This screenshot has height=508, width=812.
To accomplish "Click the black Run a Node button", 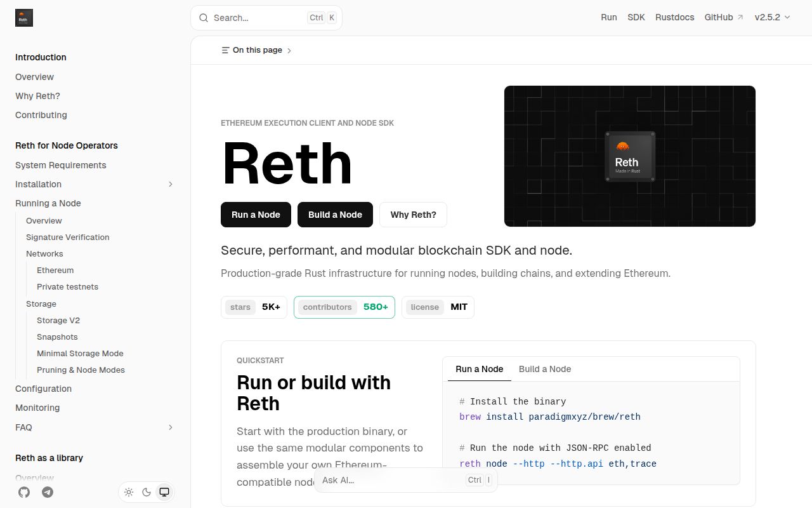I will 256,215.
